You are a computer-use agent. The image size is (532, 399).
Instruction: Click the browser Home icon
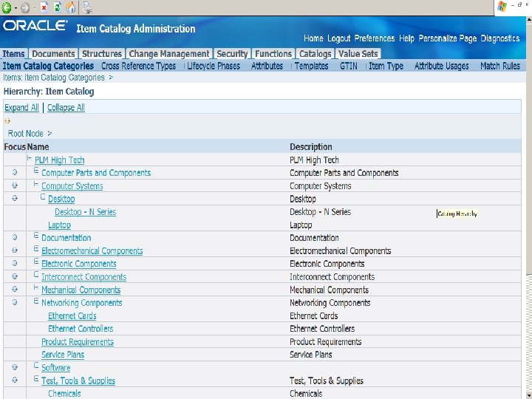click(x=71, y=7)
